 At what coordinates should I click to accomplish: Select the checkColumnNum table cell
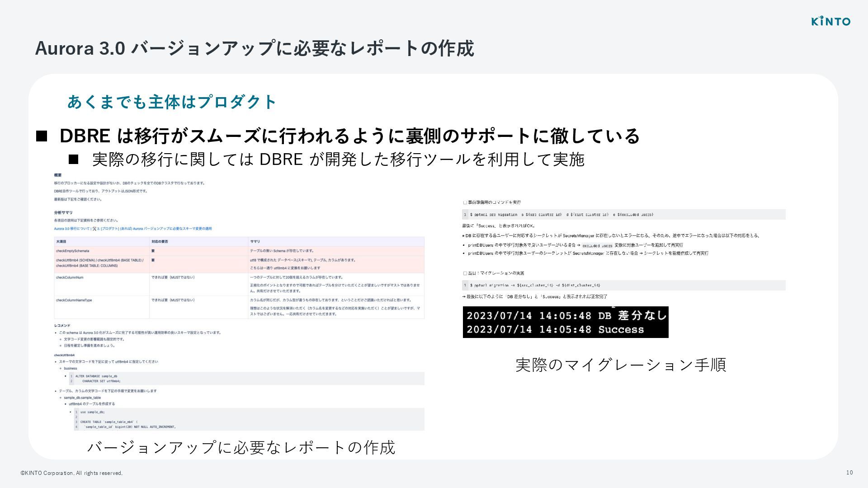pos(102,284)
